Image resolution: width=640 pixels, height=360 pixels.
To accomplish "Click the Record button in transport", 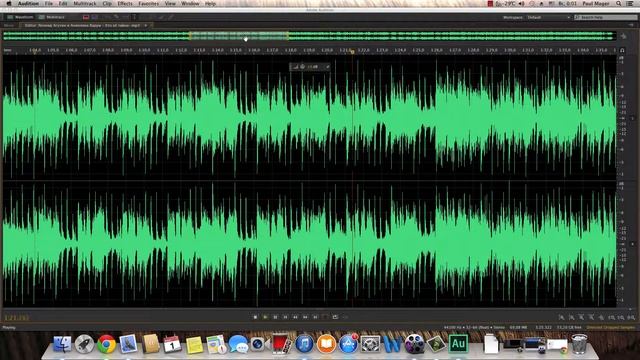I will [x=325, y=317].
